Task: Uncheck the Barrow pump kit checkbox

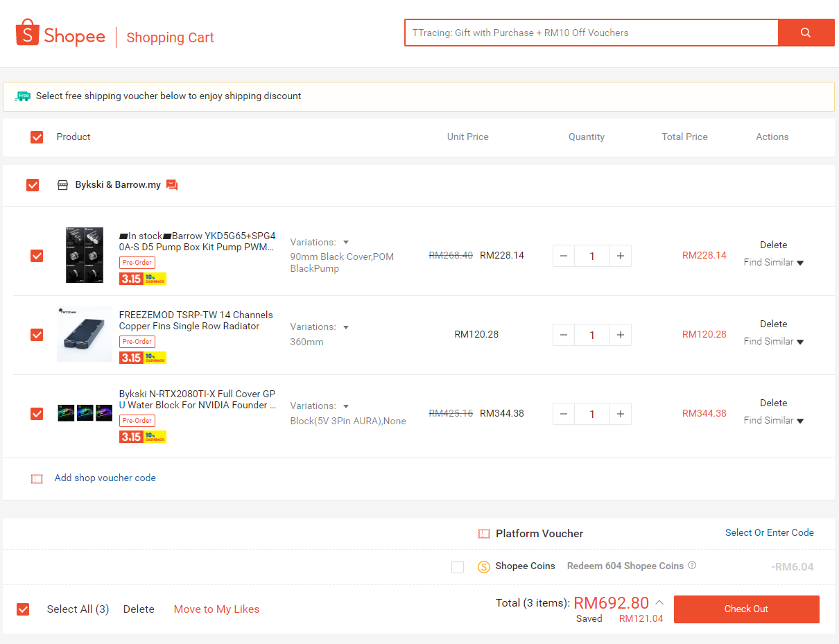Action: click(37, 256)
